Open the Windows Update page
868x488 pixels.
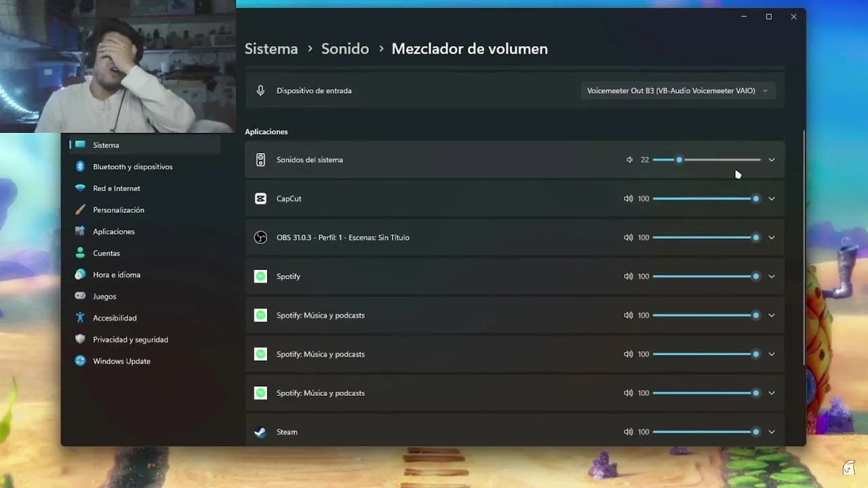pos(144,361)
